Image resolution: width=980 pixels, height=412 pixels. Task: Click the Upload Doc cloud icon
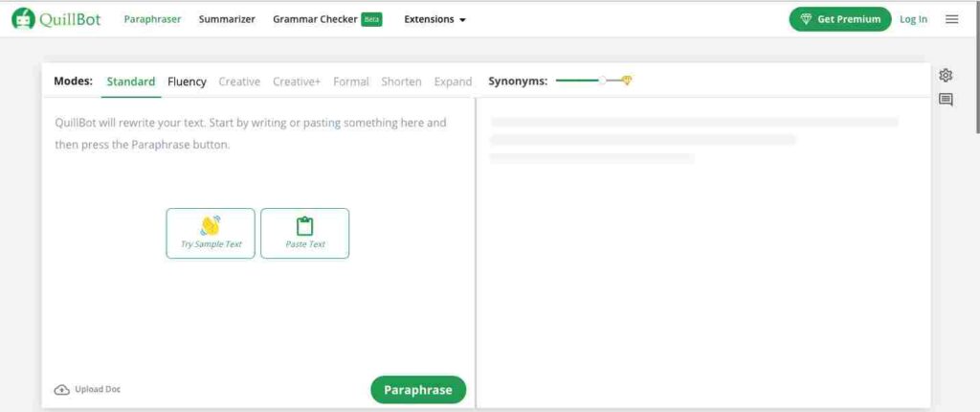tap(62, 389)
